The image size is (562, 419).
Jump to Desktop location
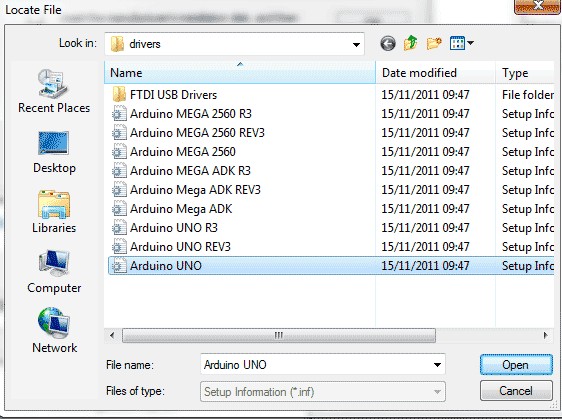[54, 152]
